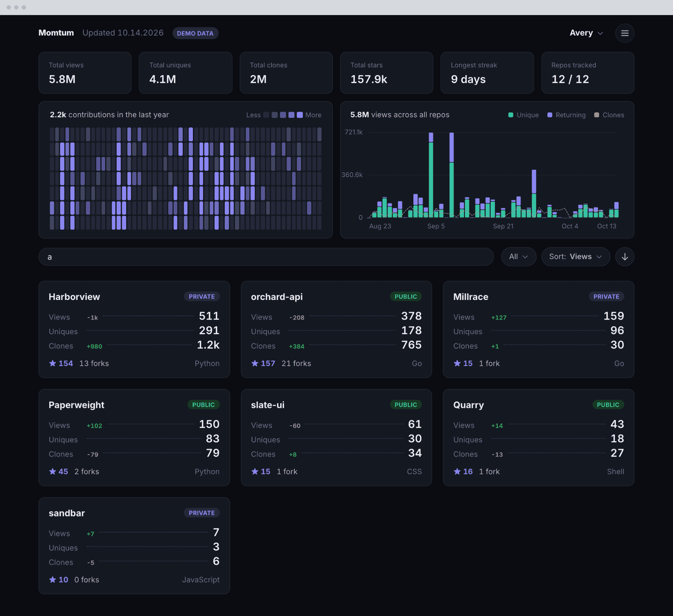
Task: Click the CSS label on slate-ui card
Action: pos(414,471)
